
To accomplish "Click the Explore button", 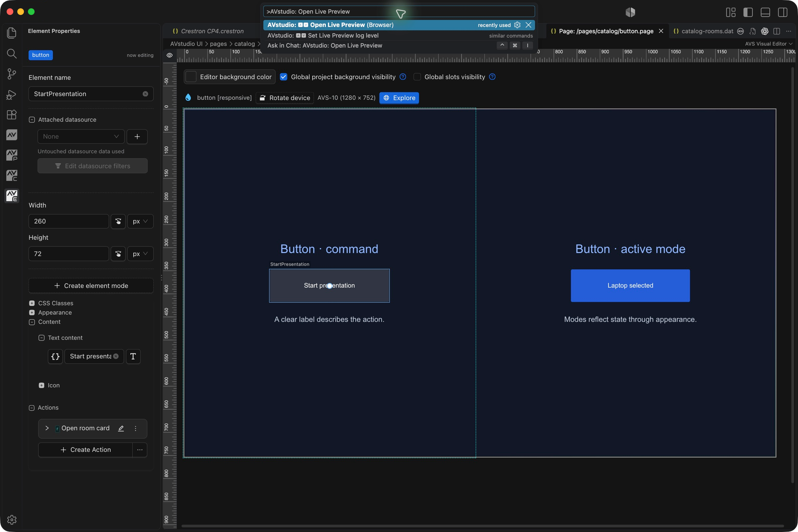I will tap(399, 98).
